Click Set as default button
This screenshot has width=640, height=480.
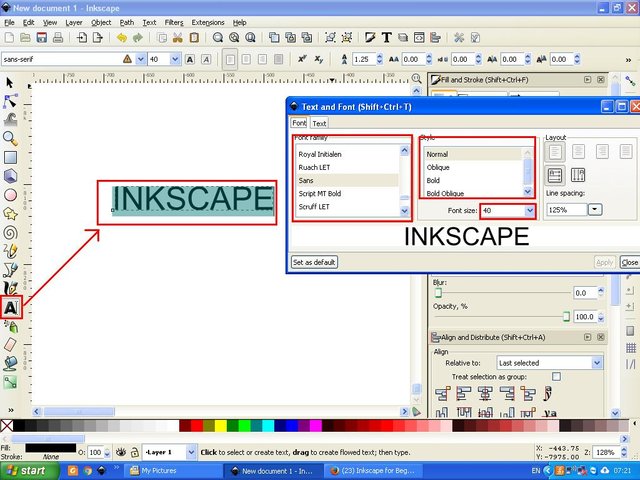click(314, 262)
